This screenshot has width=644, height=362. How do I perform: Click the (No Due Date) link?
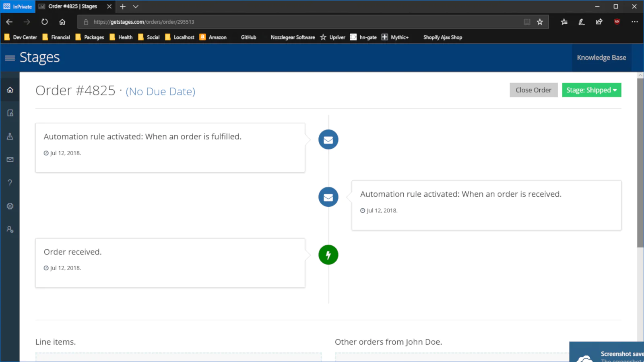pyautogui.click(x=160, y=92)
